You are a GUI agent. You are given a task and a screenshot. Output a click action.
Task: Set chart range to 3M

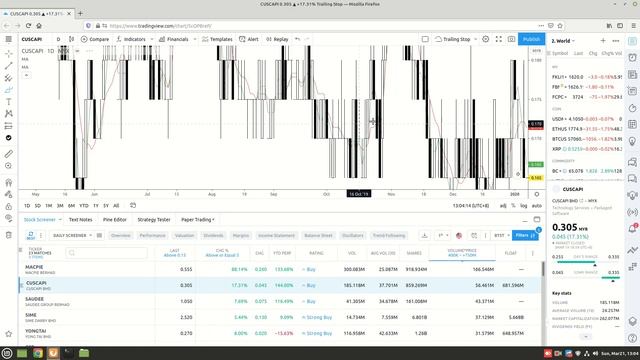tap(60, 206)
